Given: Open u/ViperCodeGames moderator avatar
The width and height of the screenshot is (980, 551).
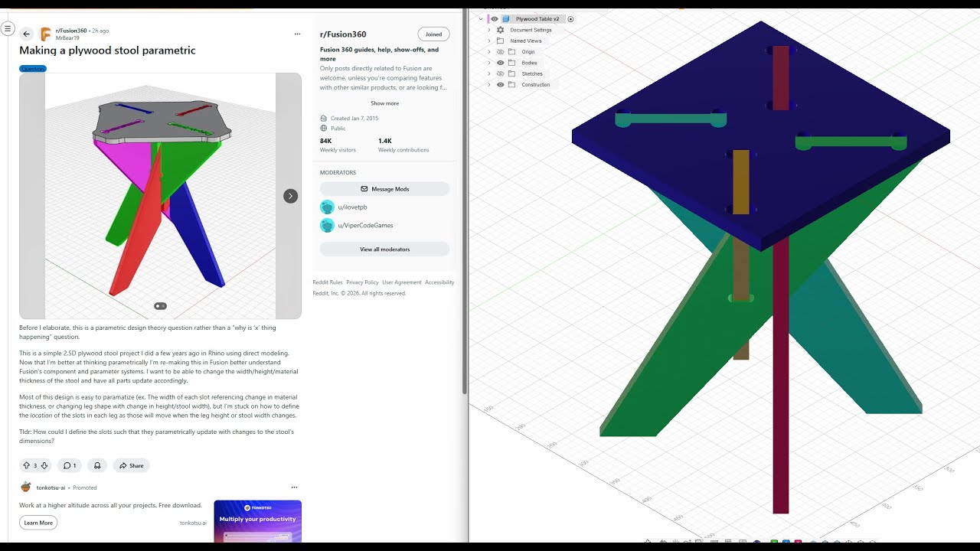Looking at the screenshot, I should [x=327, y=226].
